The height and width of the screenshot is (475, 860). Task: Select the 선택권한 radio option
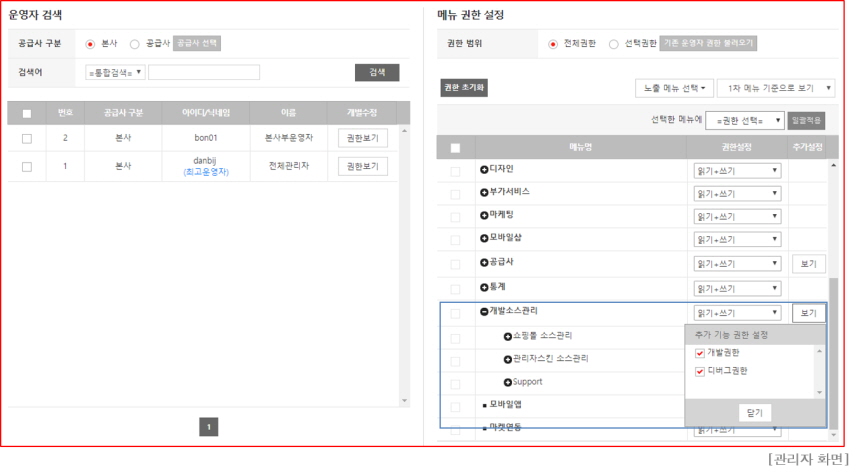coord(614,44)
